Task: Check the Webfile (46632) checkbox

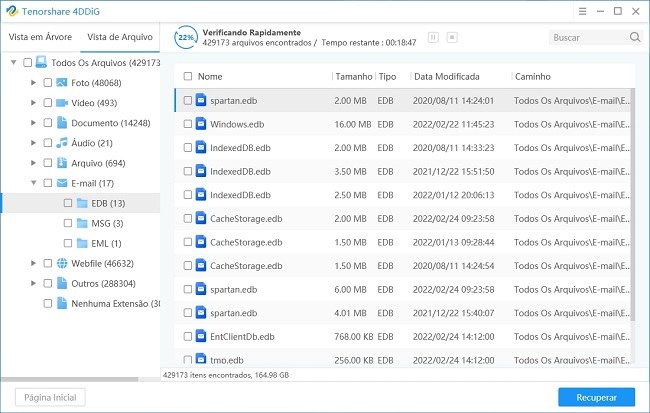Action: [48, 263]
